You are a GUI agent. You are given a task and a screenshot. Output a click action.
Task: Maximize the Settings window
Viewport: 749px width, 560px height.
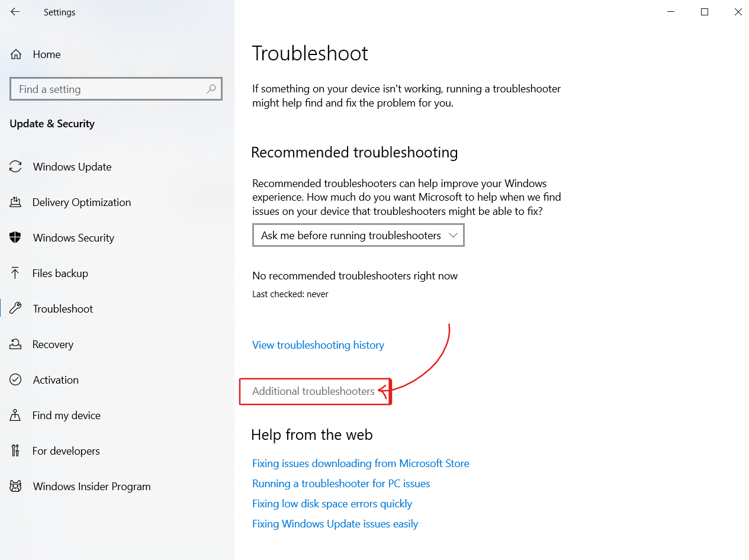[704, 11]
